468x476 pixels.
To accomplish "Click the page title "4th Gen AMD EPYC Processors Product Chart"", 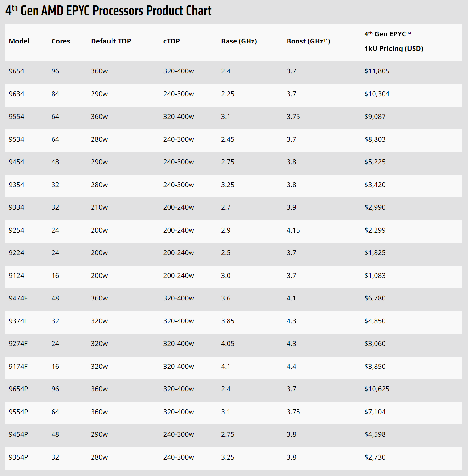I will tap(109, 11).
